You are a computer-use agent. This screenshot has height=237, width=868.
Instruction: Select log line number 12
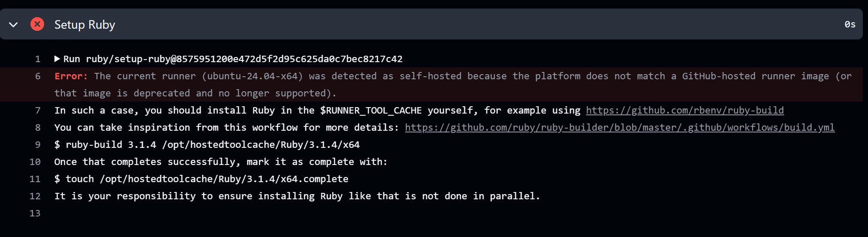(x=35, y=196)
